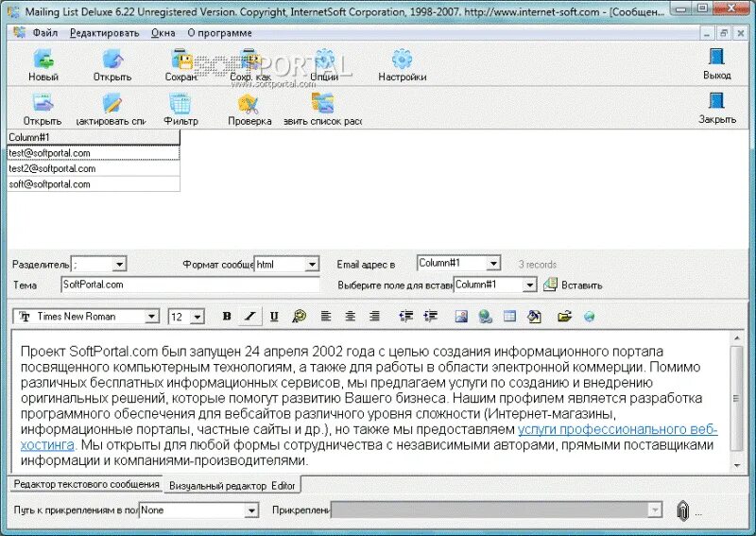Click the small globe icon in editor toolbar
Viewport: 756px width, 536px height.
pos(589,317)
